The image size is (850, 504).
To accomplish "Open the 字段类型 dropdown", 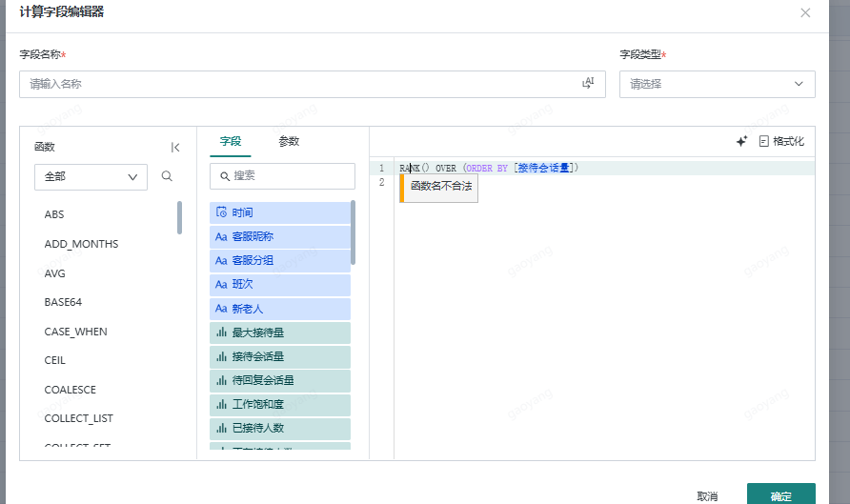I will coord(718,84).
